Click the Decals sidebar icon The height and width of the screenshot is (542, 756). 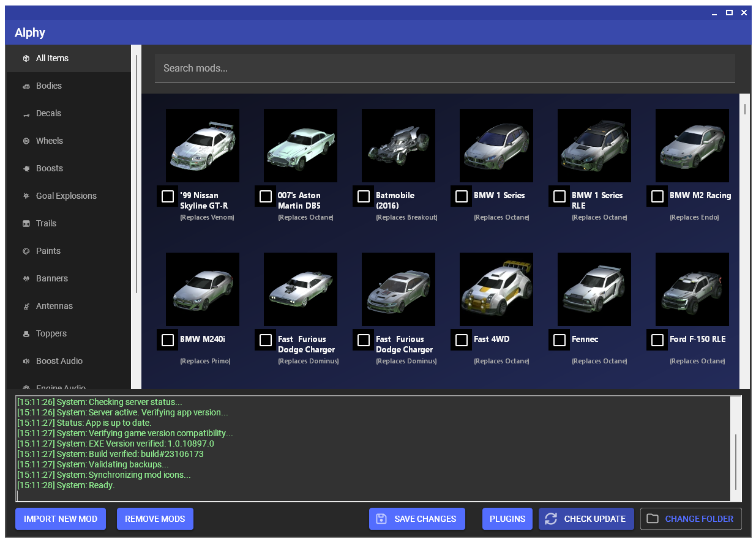pyautogui.click(x=26, y=114)
